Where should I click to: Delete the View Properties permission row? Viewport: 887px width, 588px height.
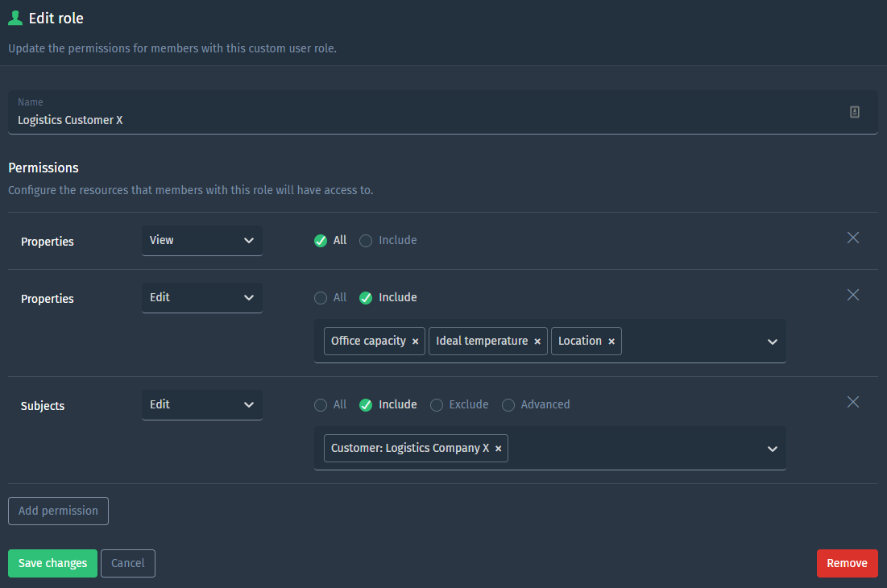pyautogui.click(x=853, y=238)
